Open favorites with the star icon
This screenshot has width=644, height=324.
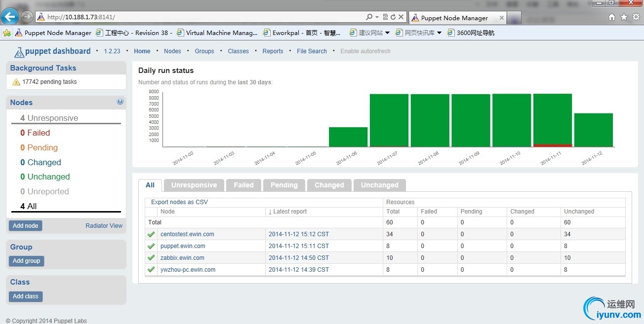point(624,17)
